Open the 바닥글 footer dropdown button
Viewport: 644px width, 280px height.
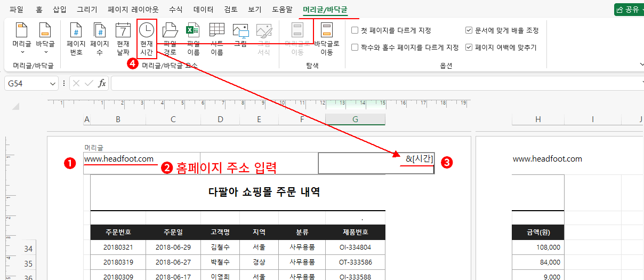click(45, 38)
